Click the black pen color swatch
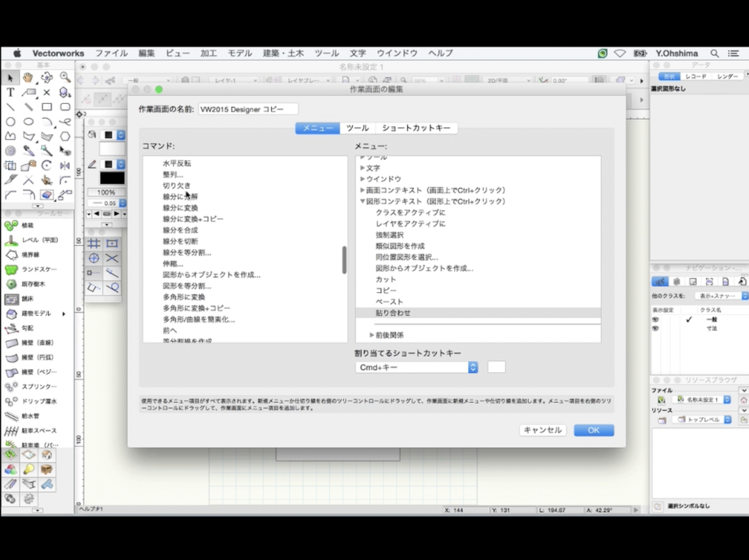 click(112, 178)
